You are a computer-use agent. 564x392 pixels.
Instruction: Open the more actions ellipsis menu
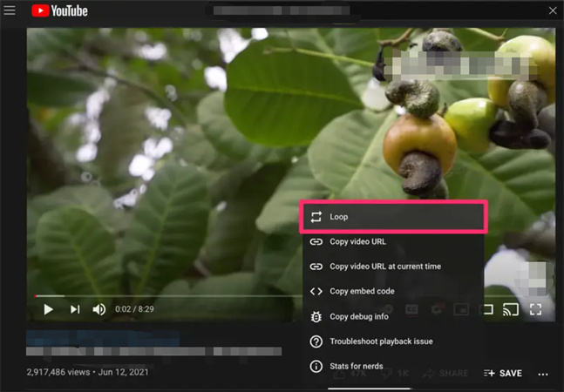(543, 374)
